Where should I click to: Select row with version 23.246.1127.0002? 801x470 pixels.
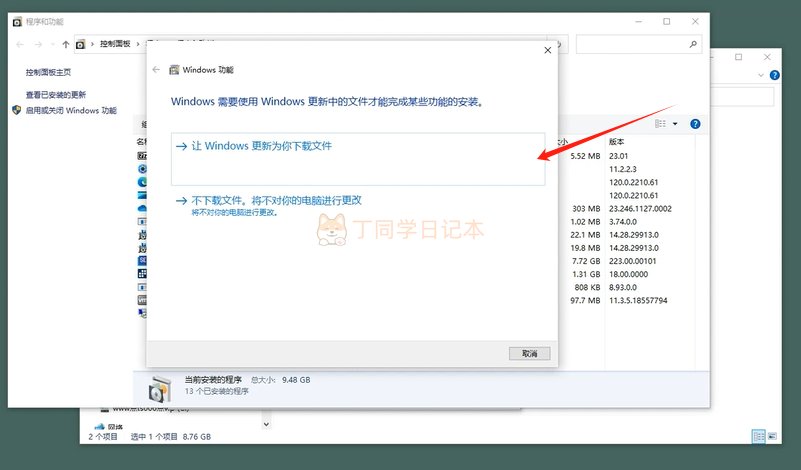640,208
